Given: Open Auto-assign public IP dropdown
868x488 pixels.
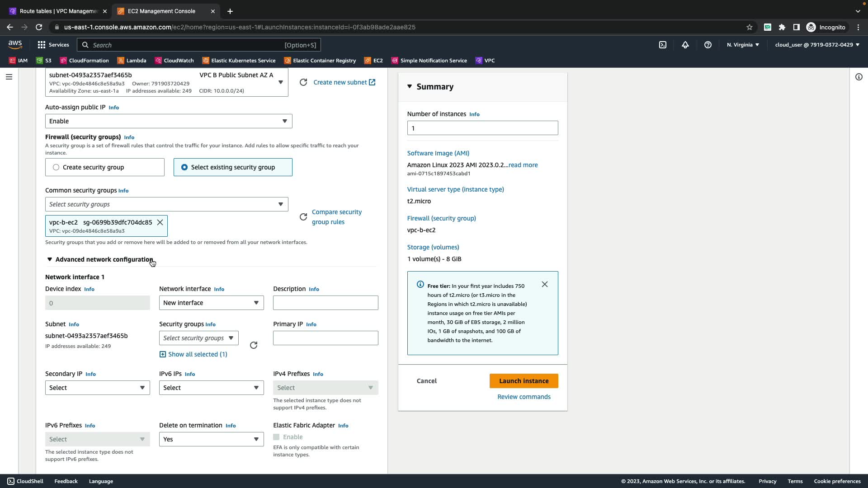Looking at the screenshot, I should tap(168, 121).
